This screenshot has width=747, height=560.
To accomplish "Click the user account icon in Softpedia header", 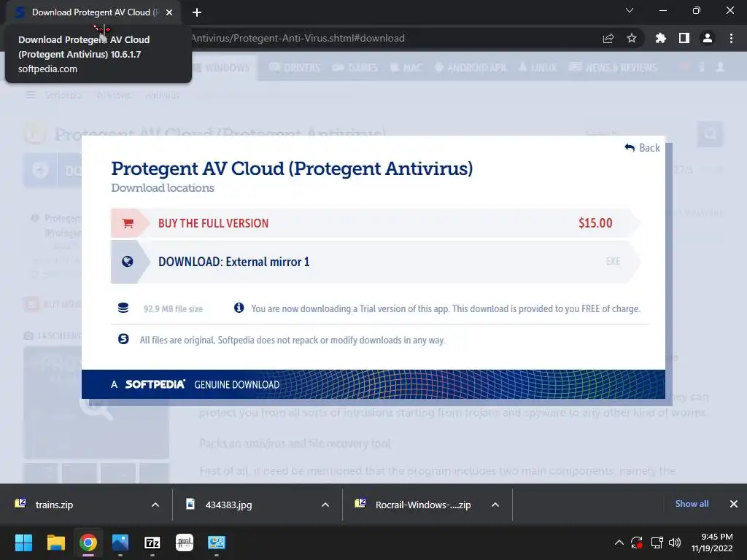I will 720,67.
